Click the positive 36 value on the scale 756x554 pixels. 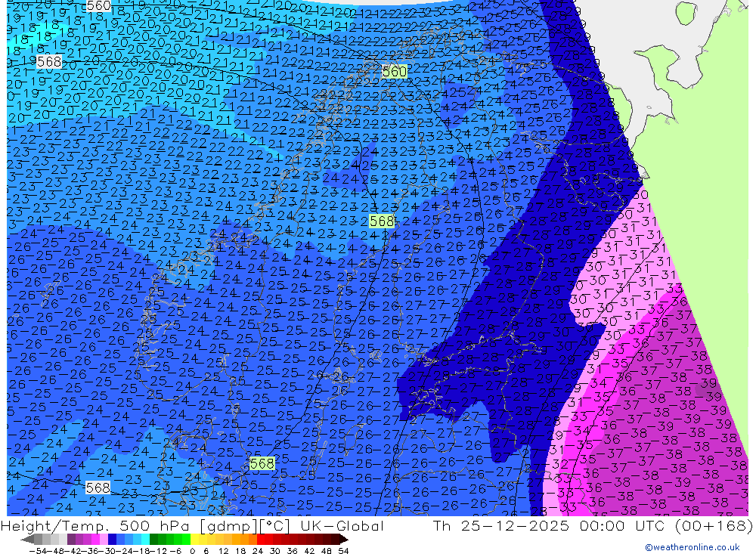tap(292, 551)
